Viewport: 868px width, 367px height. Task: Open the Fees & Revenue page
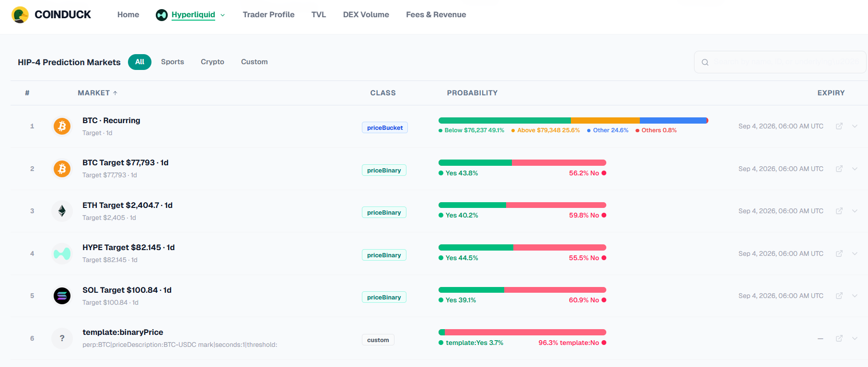click(436, 15)
